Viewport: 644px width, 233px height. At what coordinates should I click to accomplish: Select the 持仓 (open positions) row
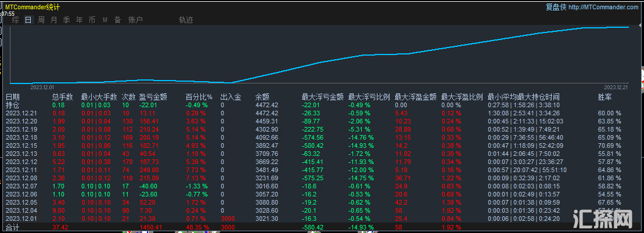pyautogui.click(x=13, y=105)
